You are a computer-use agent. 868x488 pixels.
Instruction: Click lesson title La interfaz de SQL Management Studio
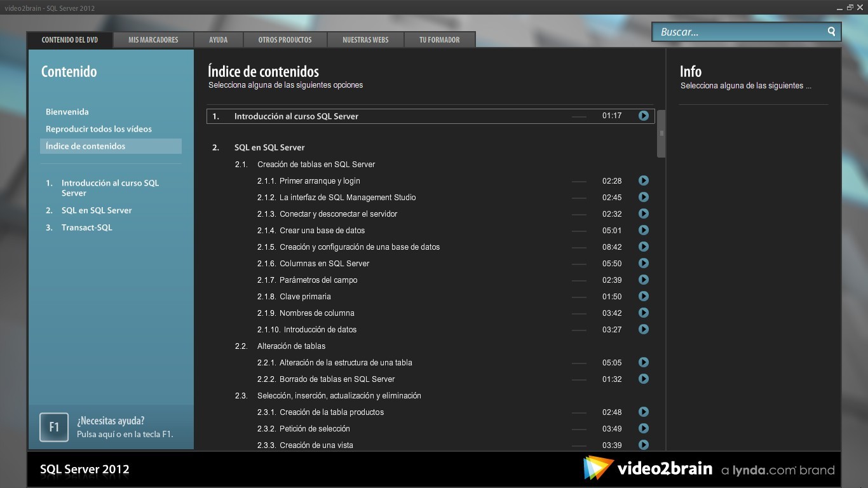tap(348, 197)
